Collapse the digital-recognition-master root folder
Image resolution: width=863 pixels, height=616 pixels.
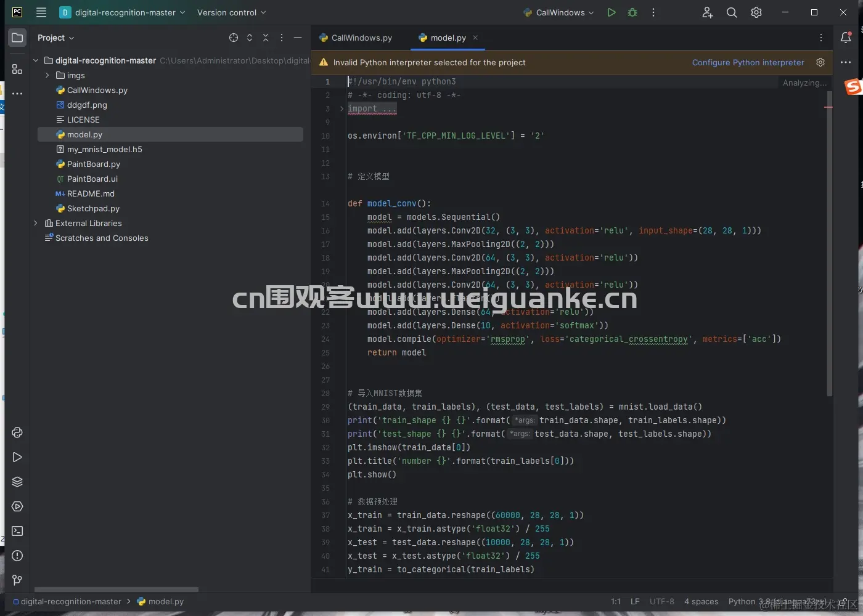[36, 60]
